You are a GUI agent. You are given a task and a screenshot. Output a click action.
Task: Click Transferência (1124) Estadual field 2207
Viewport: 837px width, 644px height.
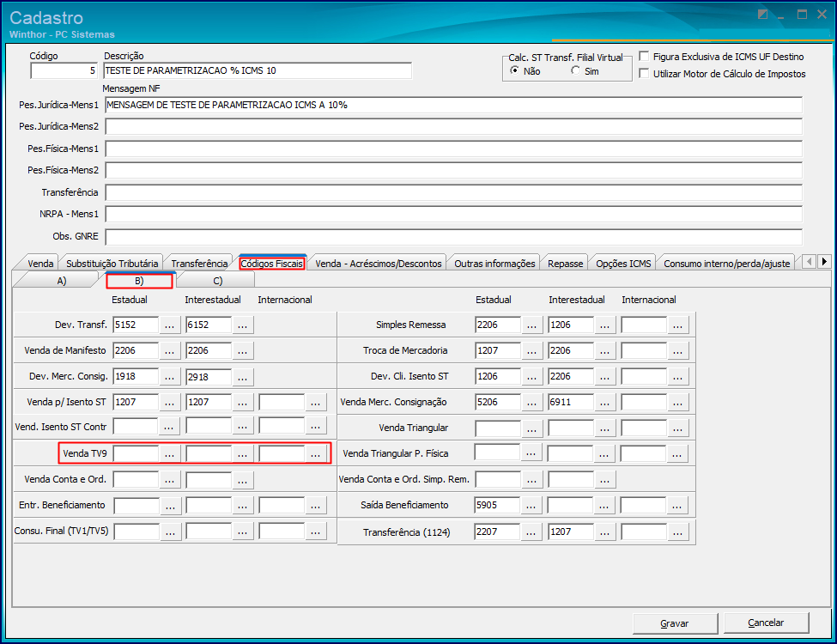point(497,532)
